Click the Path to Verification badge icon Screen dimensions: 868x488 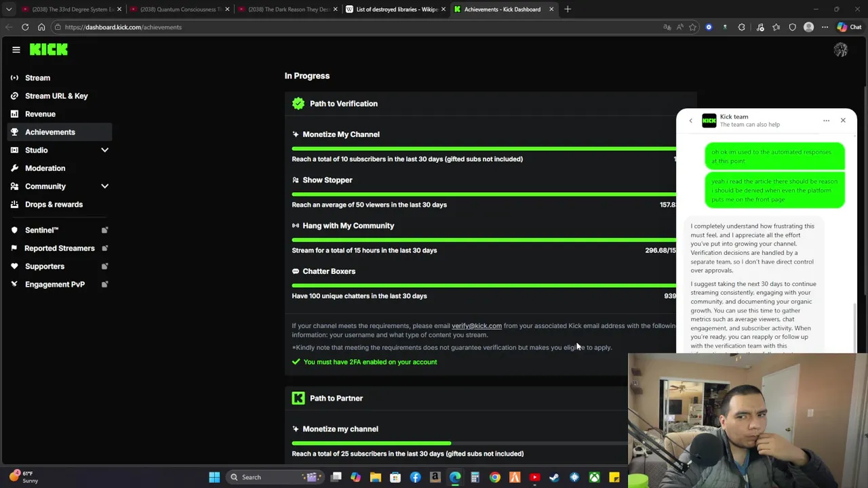point(298,104)
